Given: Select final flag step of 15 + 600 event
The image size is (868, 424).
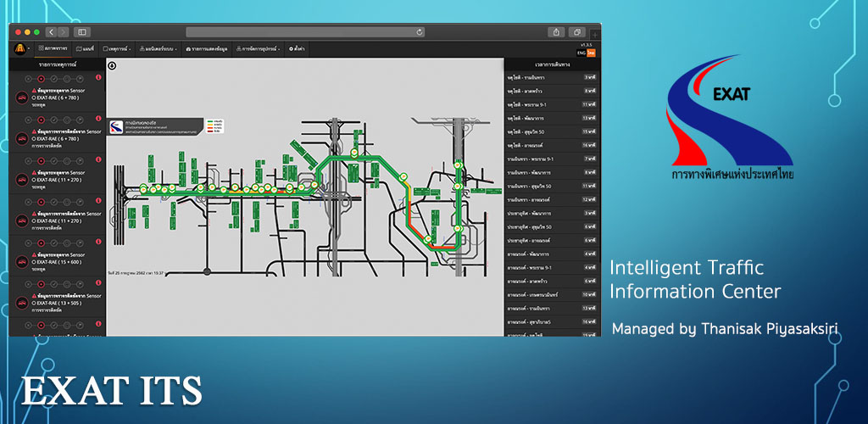Looking at the screenshot, I should 80,243.
